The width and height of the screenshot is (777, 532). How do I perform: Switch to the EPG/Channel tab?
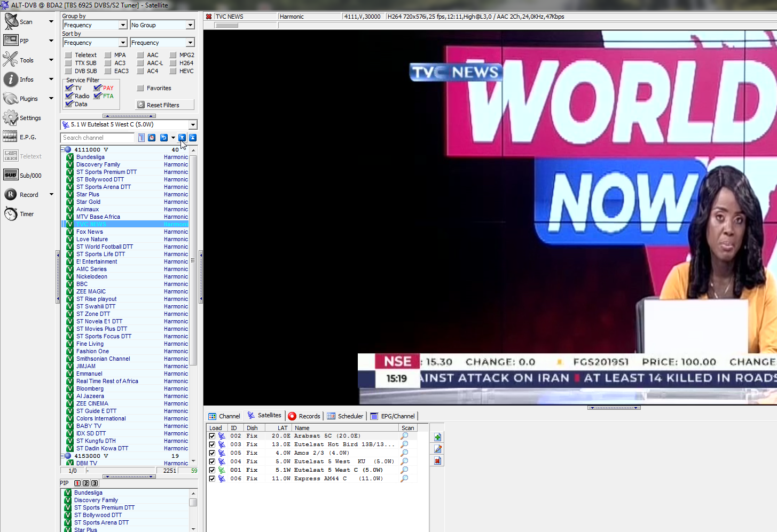(393, 416)
